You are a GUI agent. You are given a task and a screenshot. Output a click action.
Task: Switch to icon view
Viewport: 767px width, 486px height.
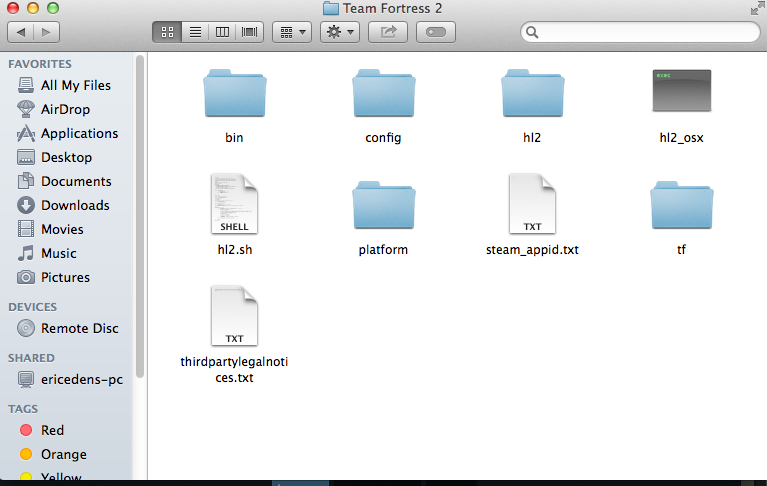pyautogui.click(x=167, y=32)
